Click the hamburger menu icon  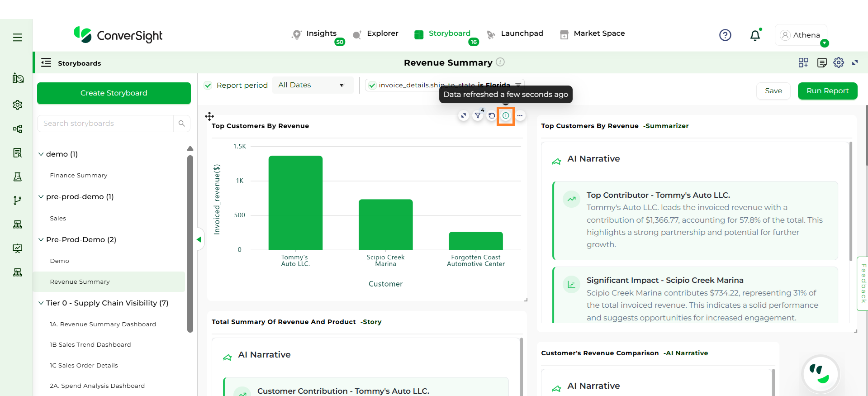[x=18, y=38]
